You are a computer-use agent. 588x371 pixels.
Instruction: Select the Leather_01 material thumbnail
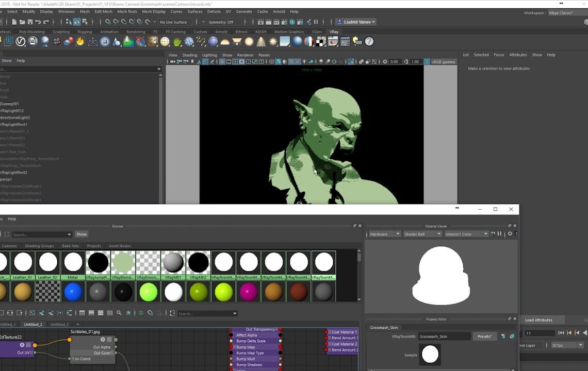23,262
